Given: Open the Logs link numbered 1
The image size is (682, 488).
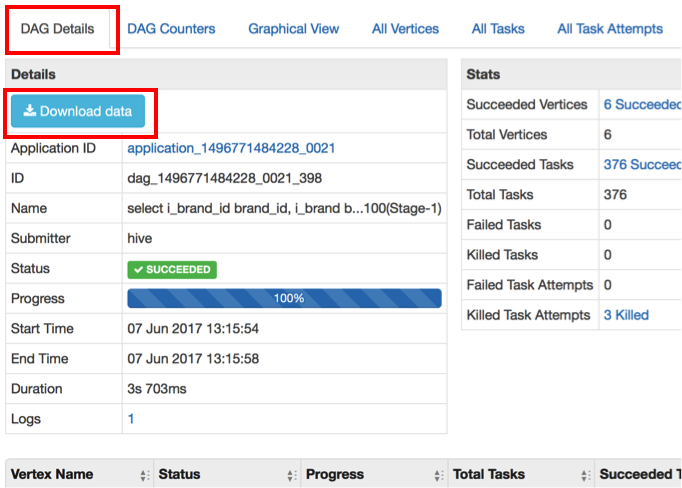Looking at the screenshot, I should coord(131,419).
